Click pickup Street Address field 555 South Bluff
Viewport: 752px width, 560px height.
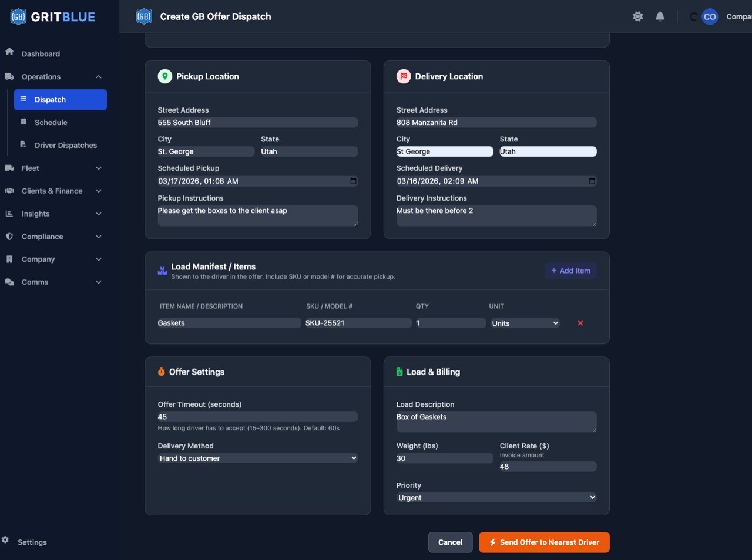(258, 123)
